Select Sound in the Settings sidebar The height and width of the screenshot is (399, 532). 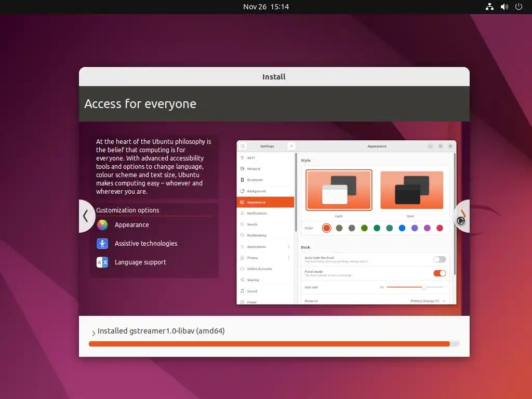tap(265, 291)
